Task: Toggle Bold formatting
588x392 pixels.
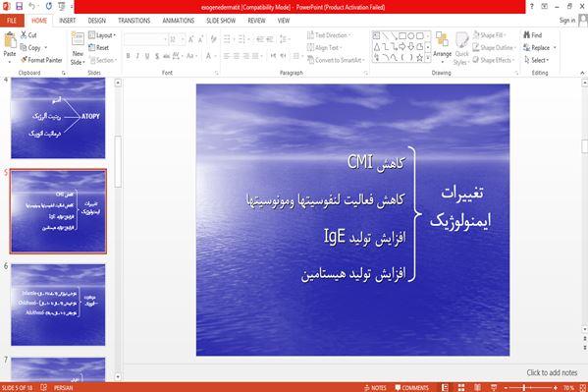Action: point(128,56)
